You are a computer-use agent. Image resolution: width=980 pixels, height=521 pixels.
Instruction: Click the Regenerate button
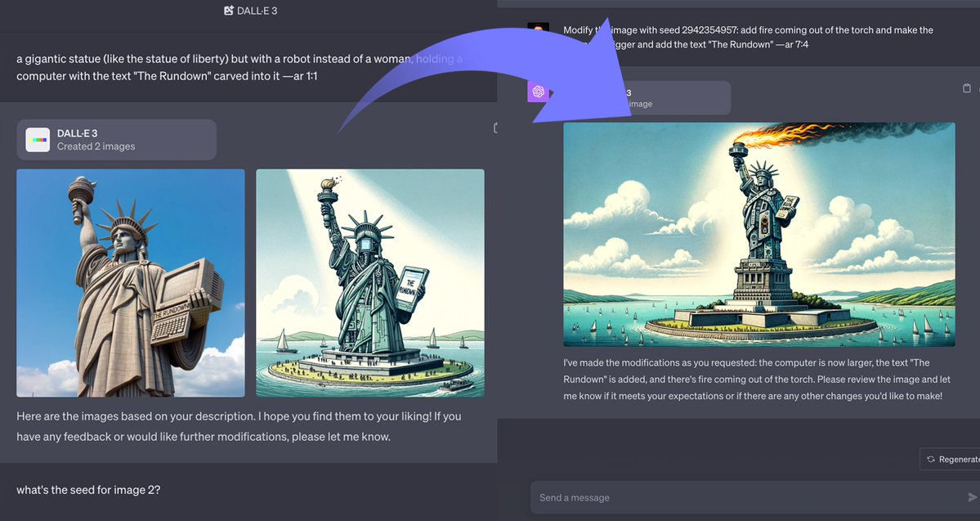950,459
